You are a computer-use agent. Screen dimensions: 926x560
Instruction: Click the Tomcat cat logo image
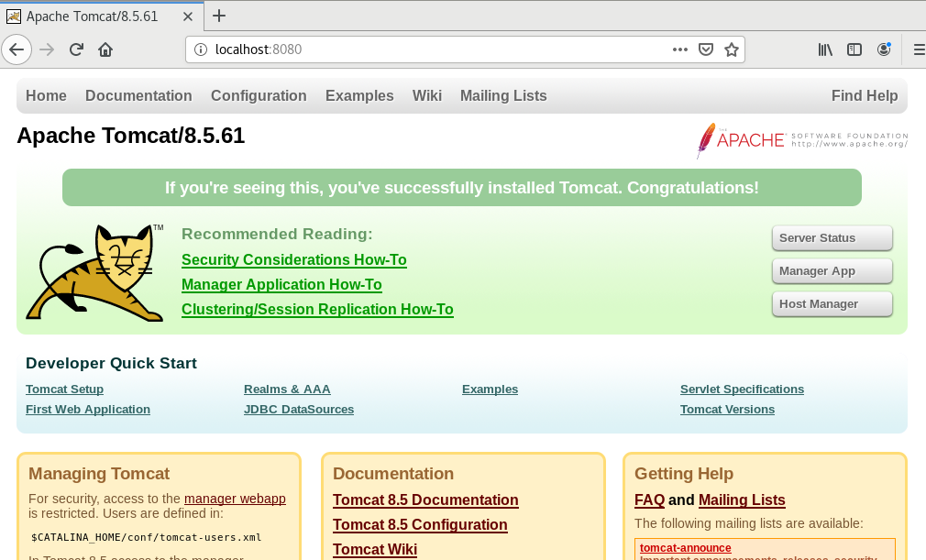[x=95, y=272]
